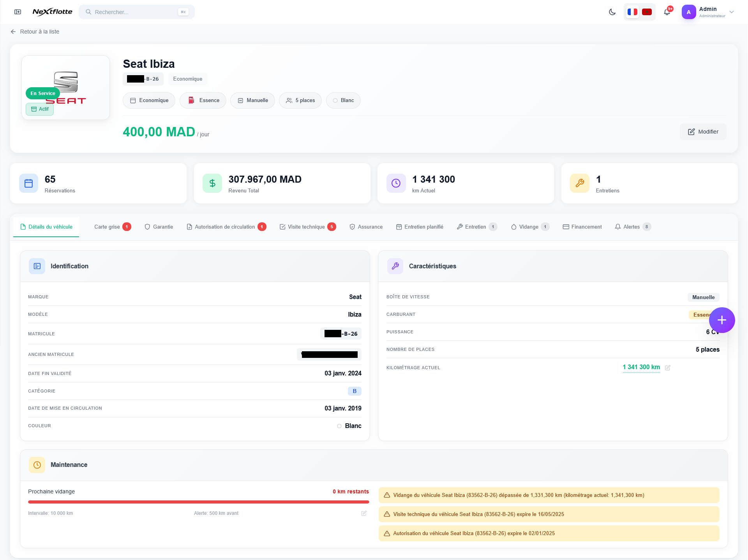The width and height of the screenshot is (748, 560).
Task: Click the purple plus floating button
Action: 722,320
